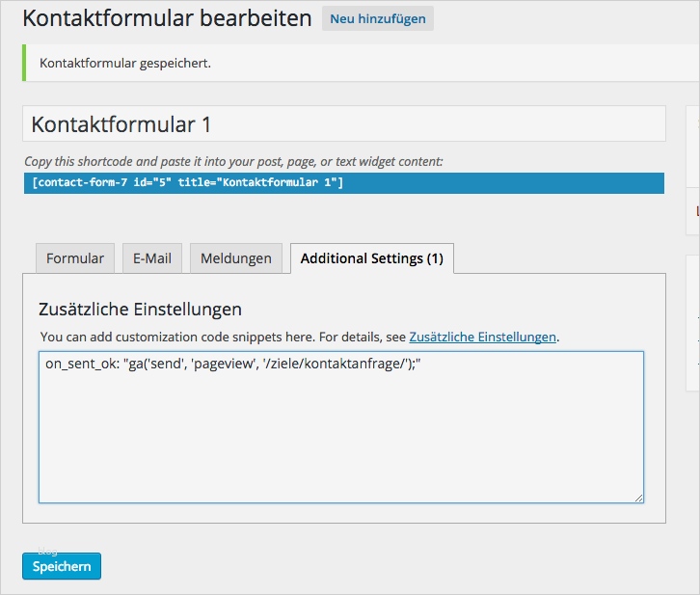
Task: Select the Meldungen tab
Action: 236,258
